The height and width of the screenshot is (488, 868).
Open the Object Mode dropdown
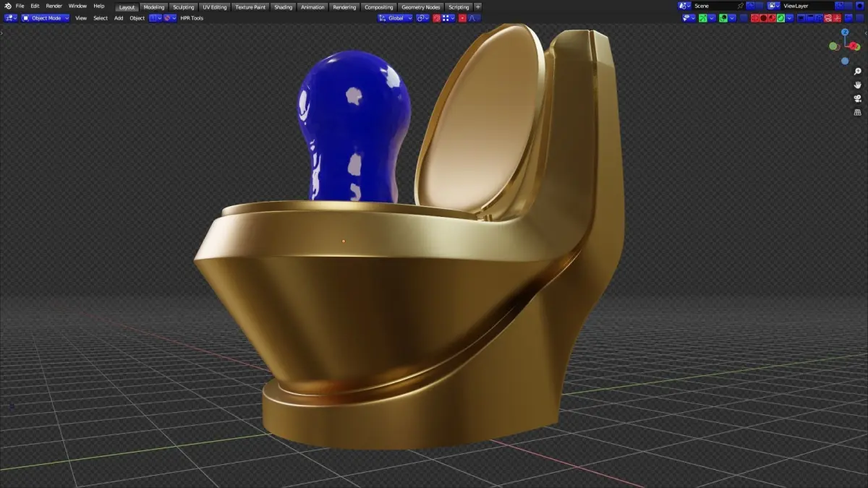[46, 18]
